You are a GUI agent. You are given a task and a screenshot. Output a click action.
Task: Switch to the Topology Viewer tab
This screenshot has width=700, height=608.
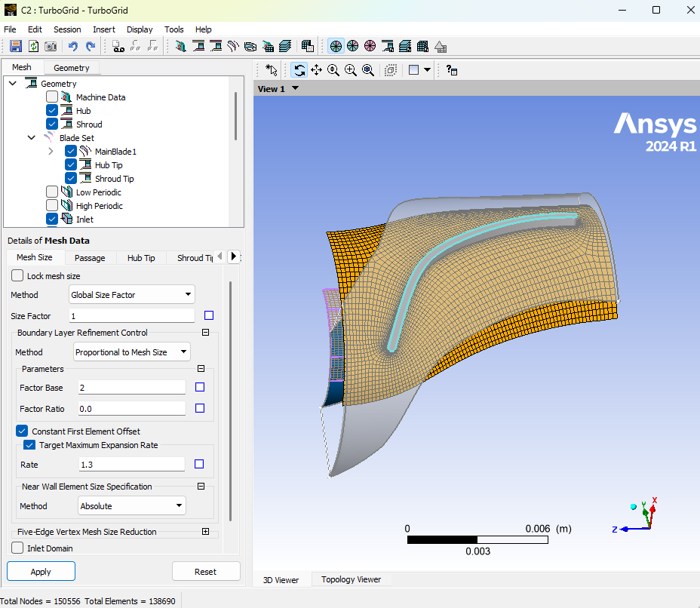(x=351, y=579)
